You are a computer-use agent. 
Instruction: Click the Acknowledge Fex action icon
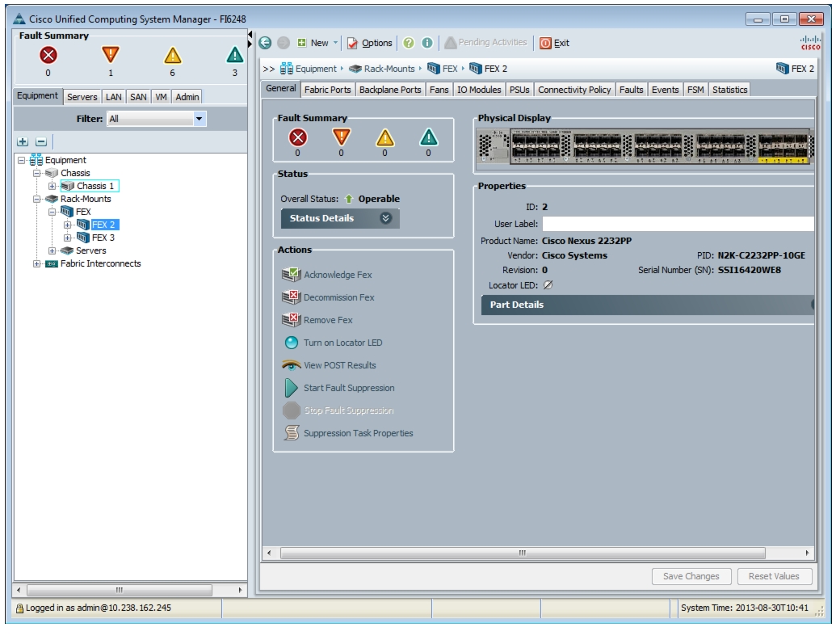pyautogui.click(x=291, y=274)
